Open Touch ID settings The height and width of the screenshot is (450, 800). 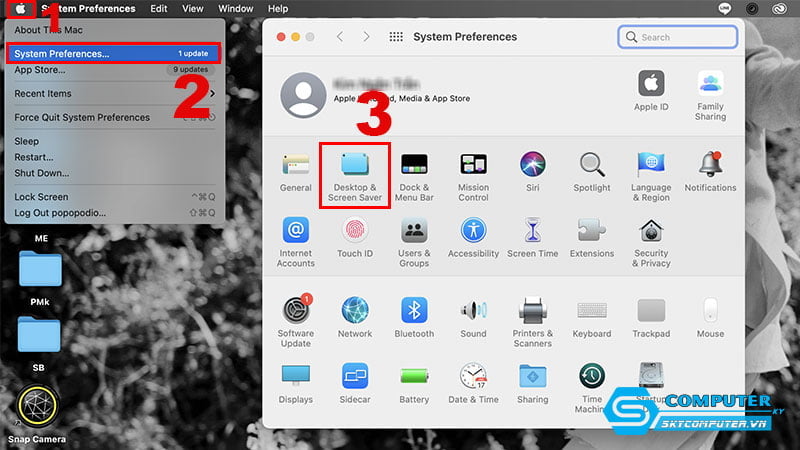pyautogui.click(x=355, y=238)
